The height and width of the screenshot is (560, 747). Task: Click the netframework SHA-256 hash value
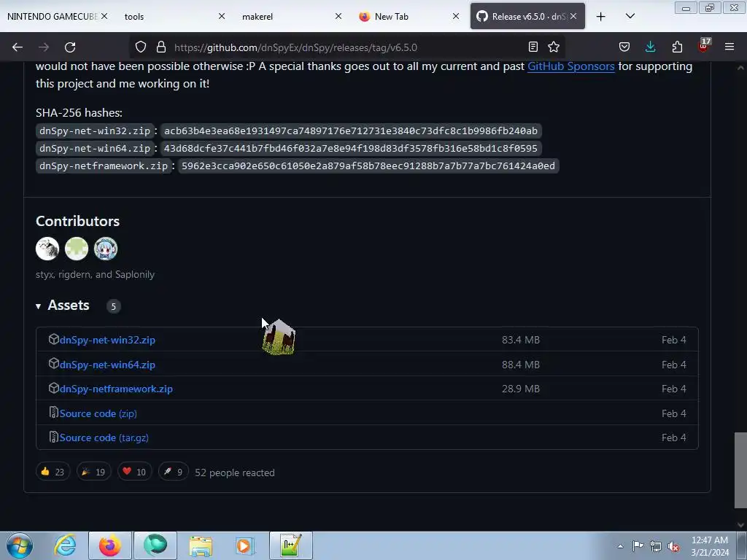point(368,166)
